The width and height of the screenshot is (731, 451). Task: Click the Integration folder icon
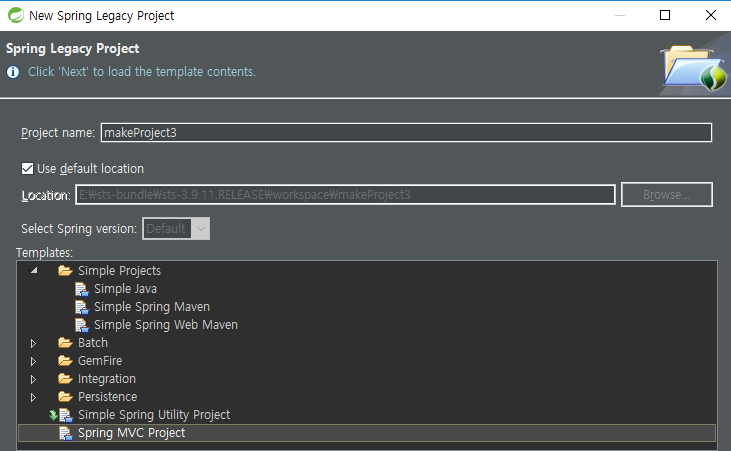pos(65,379)
